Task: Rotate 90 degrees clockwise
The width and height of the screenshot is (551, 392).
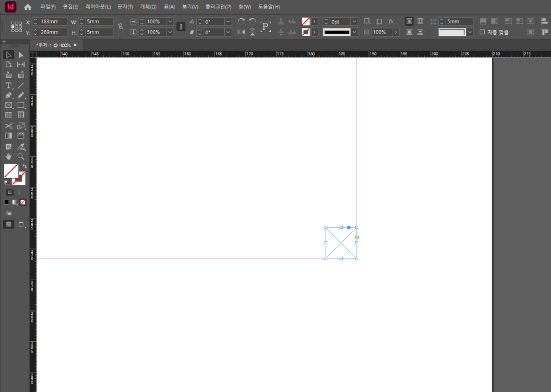Action: [x=241, y=21]
